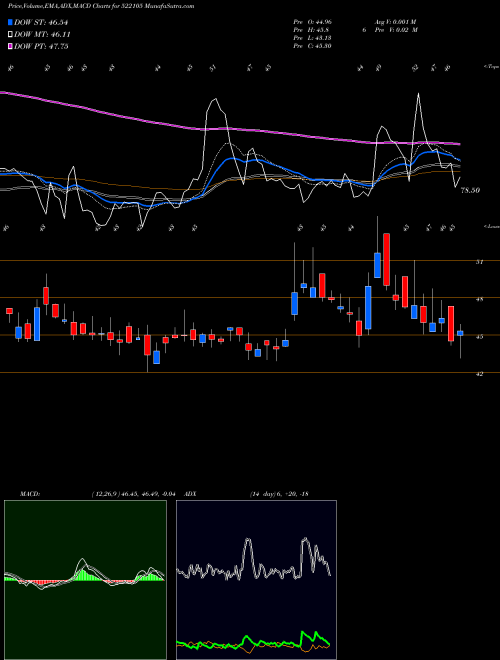This screenshot has width=500, height=660.
Task: Click the '<Lows' marker label
Action: point(491,226)
